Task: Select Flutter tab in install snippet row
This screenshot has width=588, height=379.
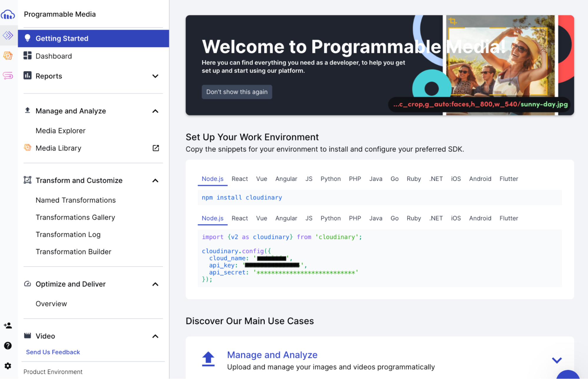Action: (509, 179)
